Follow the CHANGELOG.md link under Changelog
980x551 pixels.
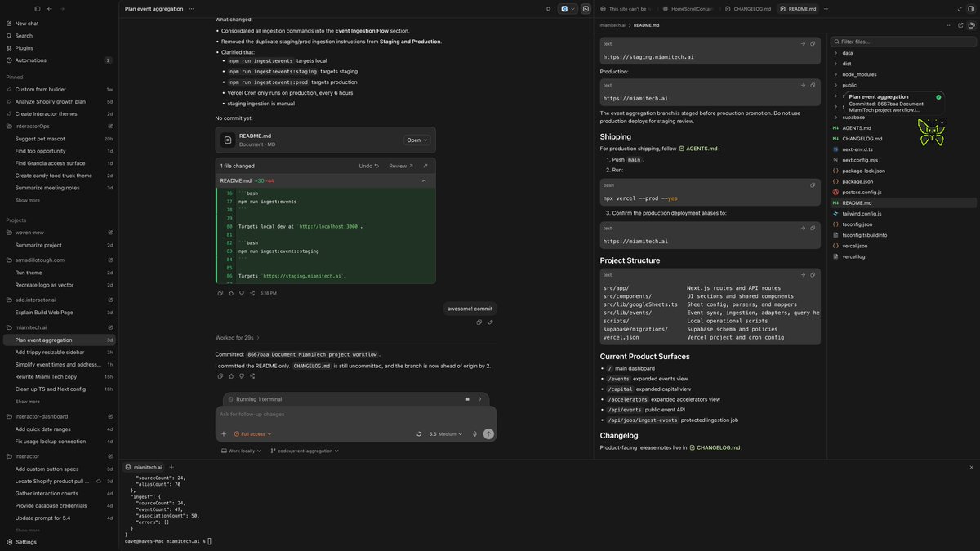click(715, 447)
